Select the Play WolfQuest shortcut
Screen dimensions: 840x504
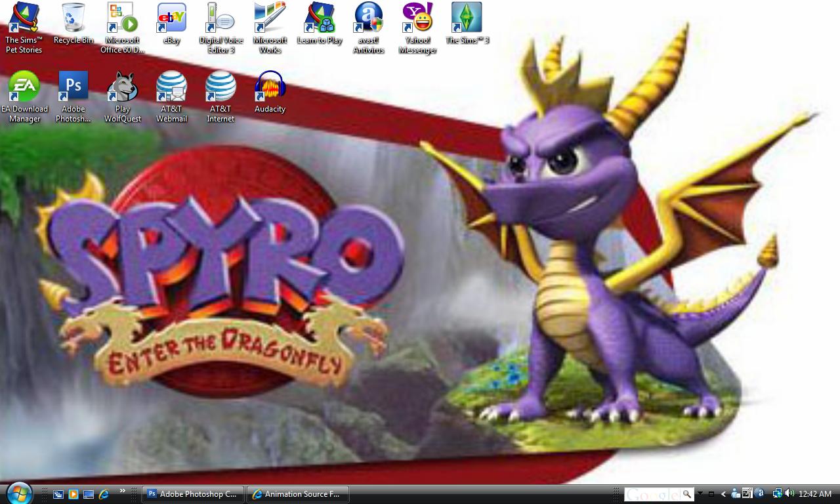pyautogui.click(x=123, y=96)
